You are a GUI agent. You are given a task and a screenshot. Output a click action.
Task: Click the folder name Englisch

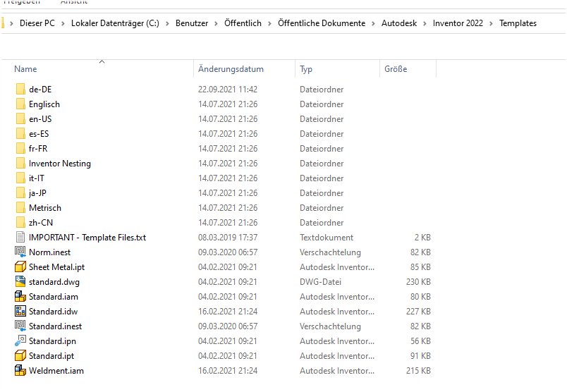coord(44,104)
